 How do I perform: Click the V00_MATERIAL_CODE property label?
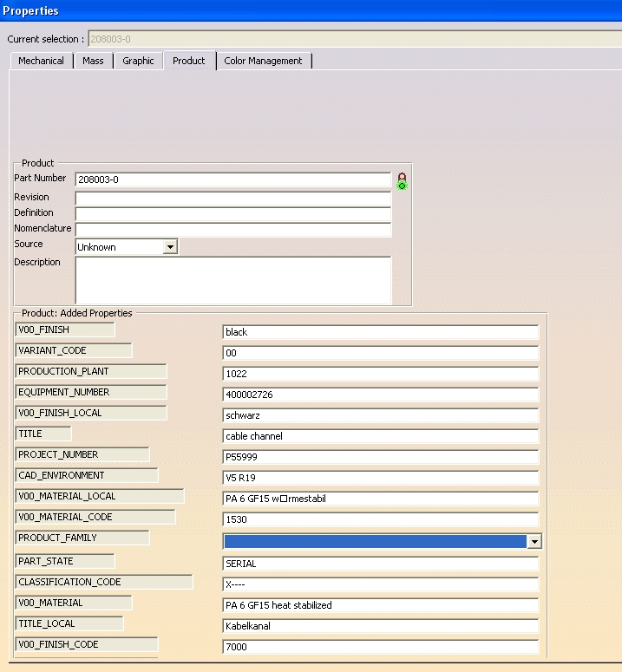[x=95, y=517]
